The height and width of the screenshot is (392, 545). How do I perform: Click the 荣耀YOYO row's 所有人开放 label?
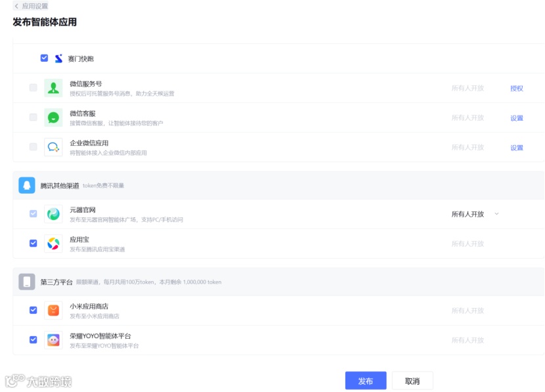(468, 340)
